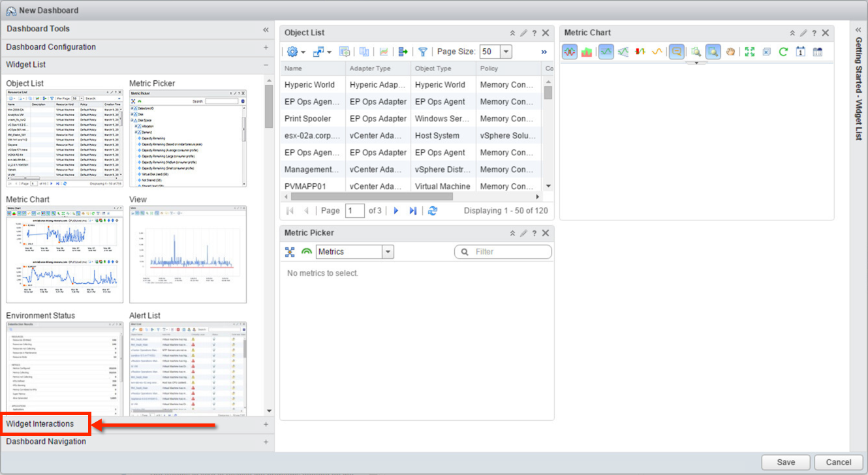Save the new dashboard
The height and width of the screenshot is (475, 868).
click(x=785, y=462)
